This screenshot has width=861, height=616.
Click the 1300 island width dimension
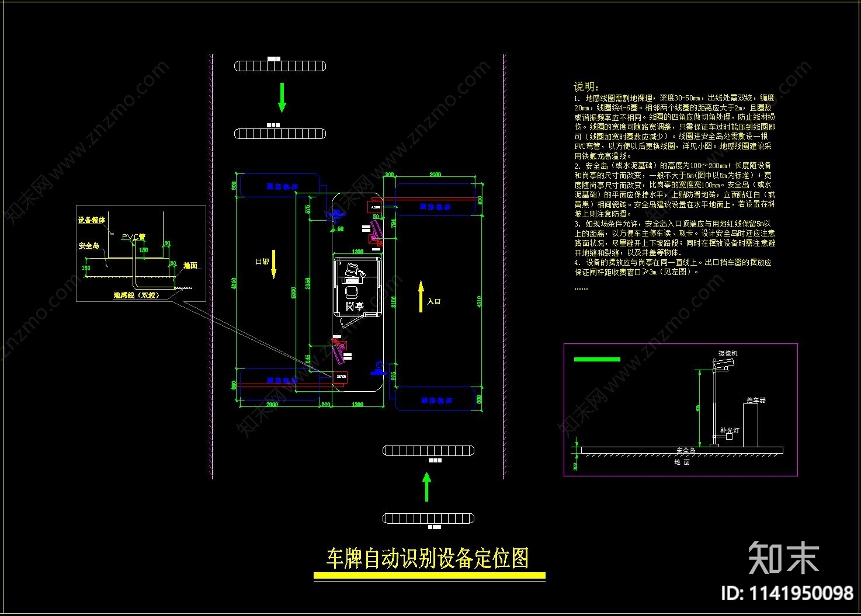click(x=357, y=404)
